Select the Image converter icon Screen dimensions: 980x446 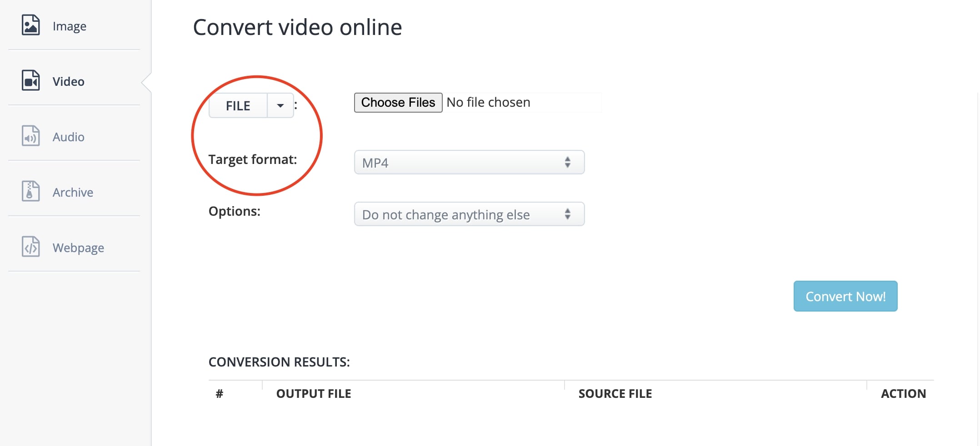[x=30, y=26]
